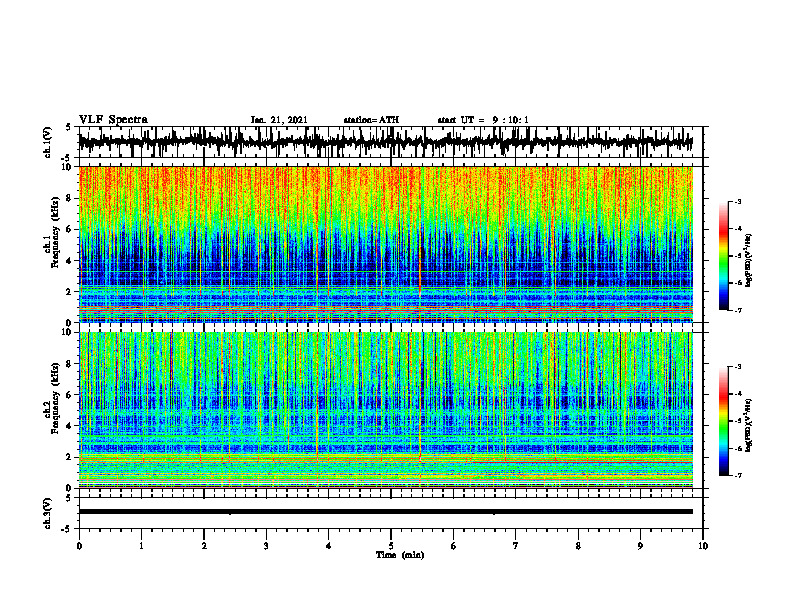Click inside the ch.1 spectrogram panel
Viewport: 792px width, 612px height.
click(x=385, y=244)
